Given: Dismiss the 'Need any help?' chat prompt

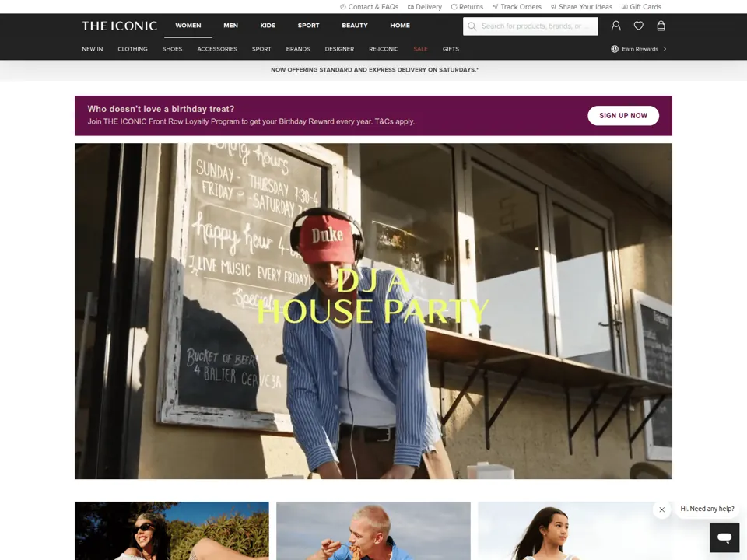Looking at the screenshot, I should tap(661, 509).
